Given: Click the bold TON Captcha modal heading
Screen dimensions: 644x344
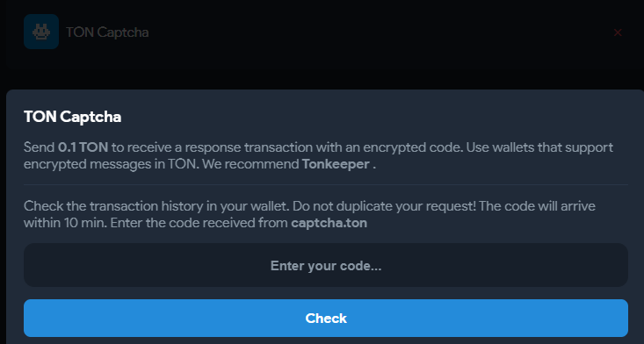Looking at the screenshot, I should tap(72, 117).
